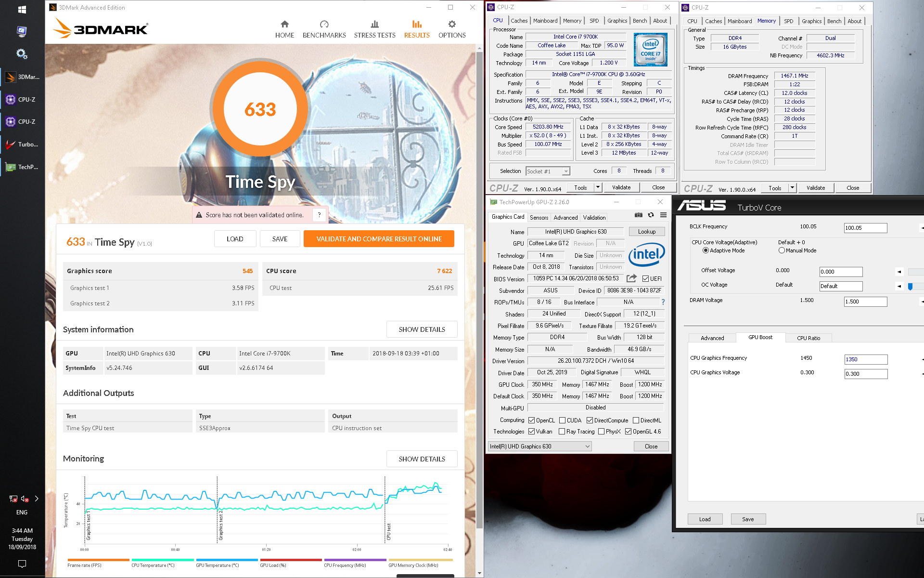Open GPU-Z hamburger menu
The width and height of the screenshot is (924, 578).
point(663,215)
